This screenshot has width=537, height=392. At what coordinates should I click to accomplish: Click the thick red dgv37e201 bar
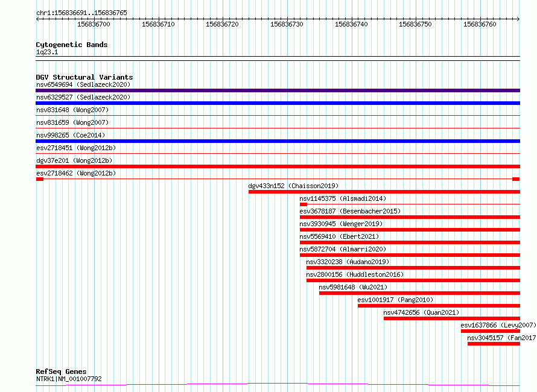pyautogui.click(x=278, y=166)
